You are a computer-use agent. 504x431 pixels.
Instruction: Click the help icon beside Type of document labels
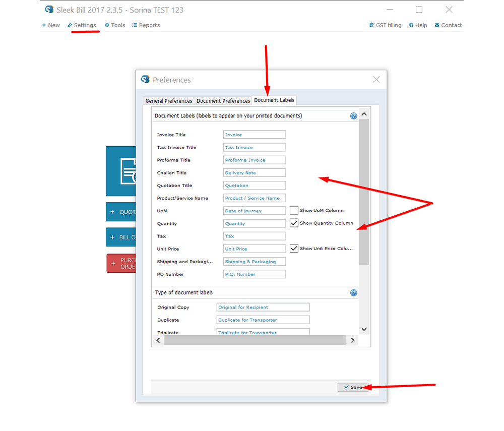tap(353, 293)
